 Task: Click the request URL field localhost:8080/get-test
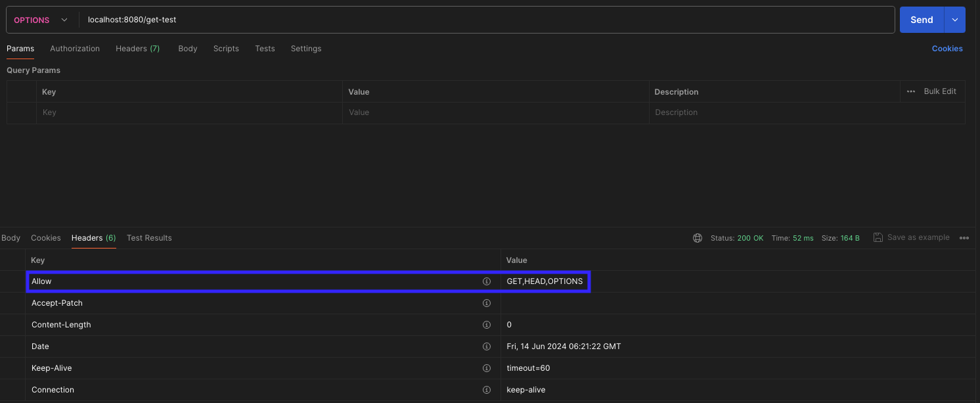click(x=487, y=20)
